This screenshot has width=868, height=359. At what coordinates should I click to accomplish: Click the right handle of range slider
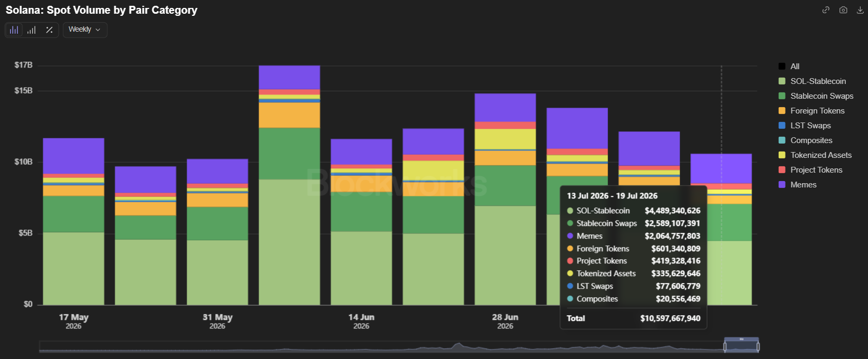tap(758, 347)
